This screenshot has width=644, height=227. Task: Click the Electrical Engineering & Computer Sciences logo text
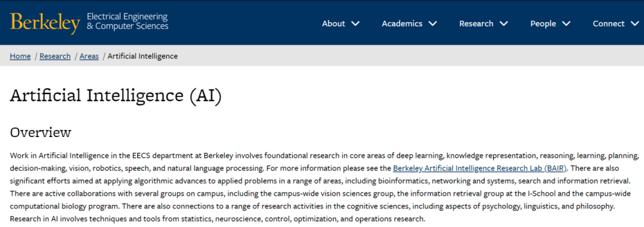[128, 21]
